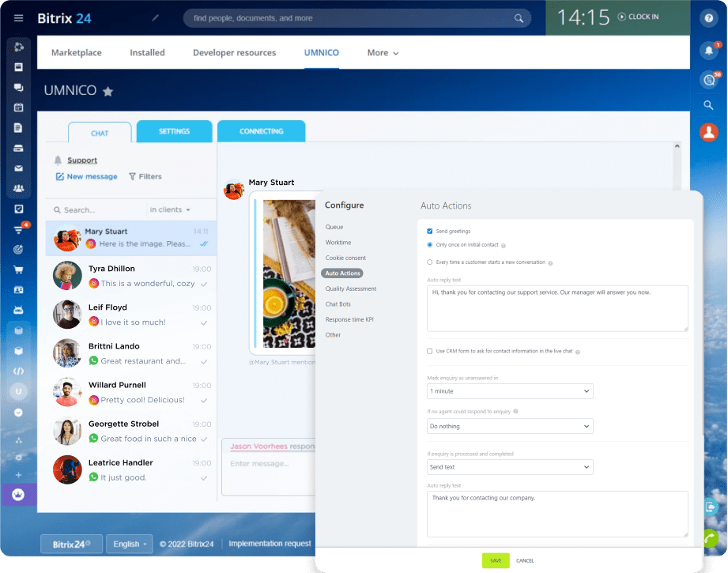728x573 pixels.
Task: Open the notifications bell icon
Action: coord(709,50)
